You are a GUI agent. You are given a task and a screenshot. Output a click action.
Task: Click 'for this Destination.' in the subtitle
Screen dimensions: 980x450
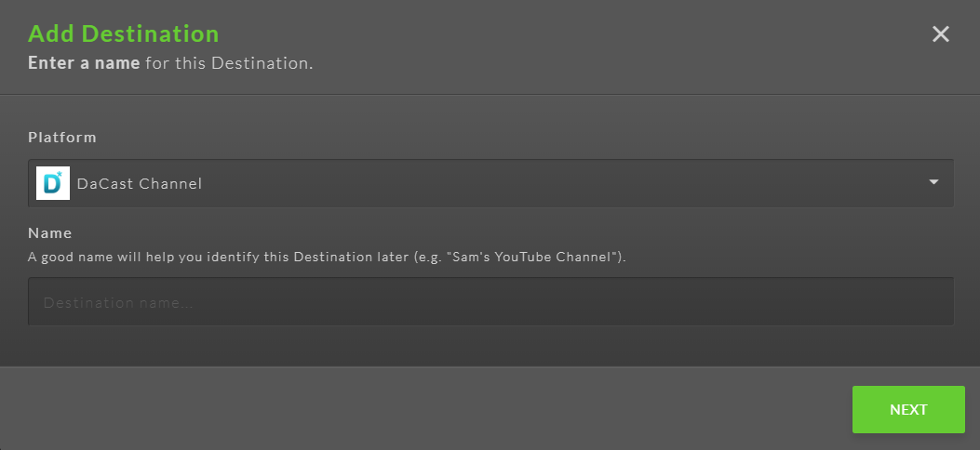coord(229,63)
